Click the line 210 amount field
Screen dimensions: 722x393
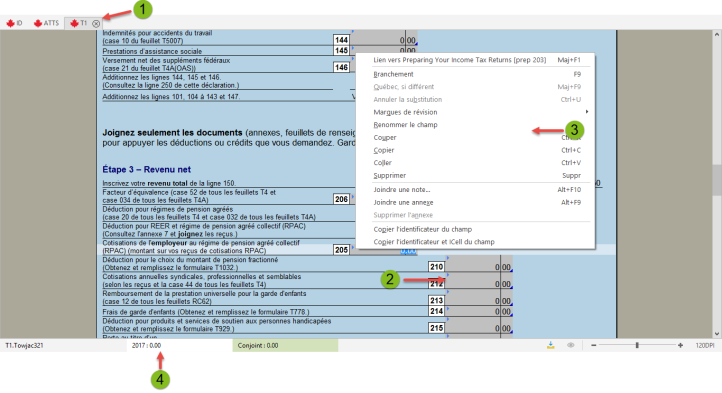click(x=478, y=267)
